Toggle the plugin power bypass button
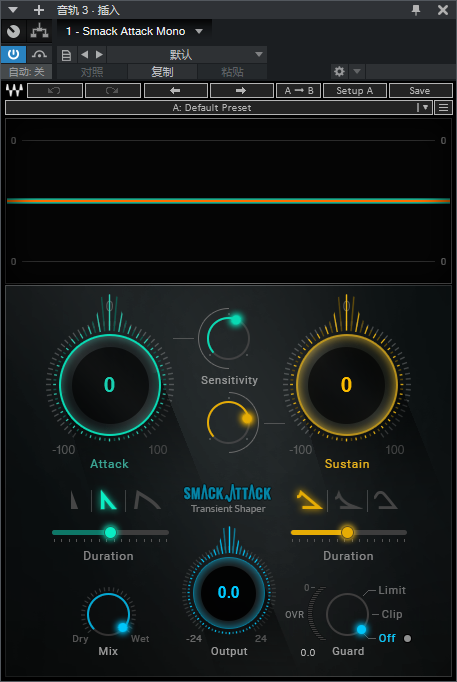The height and width of the screenshot is (682, 457). coord(14,54)
